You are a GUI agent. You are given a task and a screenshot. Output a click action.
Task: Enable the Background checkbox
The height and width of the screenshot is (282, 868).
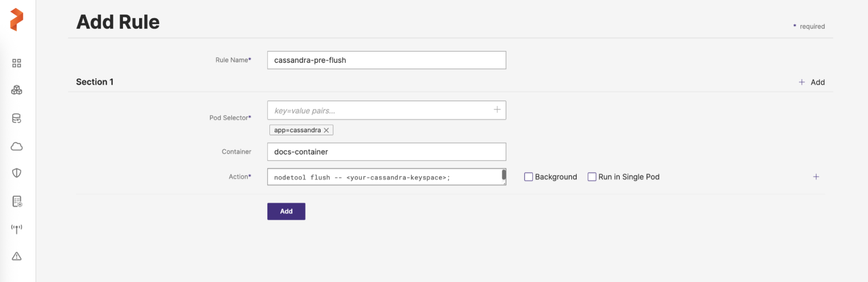click(x=528, y=177)
